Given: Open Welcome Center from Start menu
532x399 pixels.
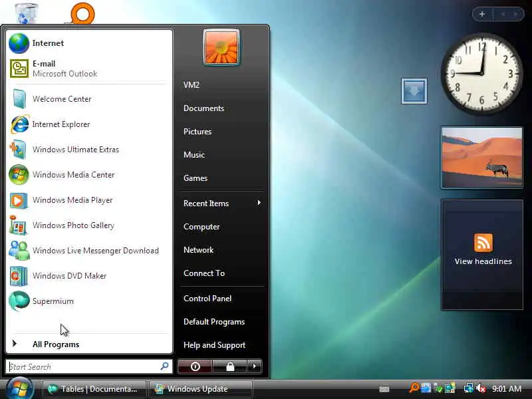Looking at the screenshot, I should coord(89,99).
